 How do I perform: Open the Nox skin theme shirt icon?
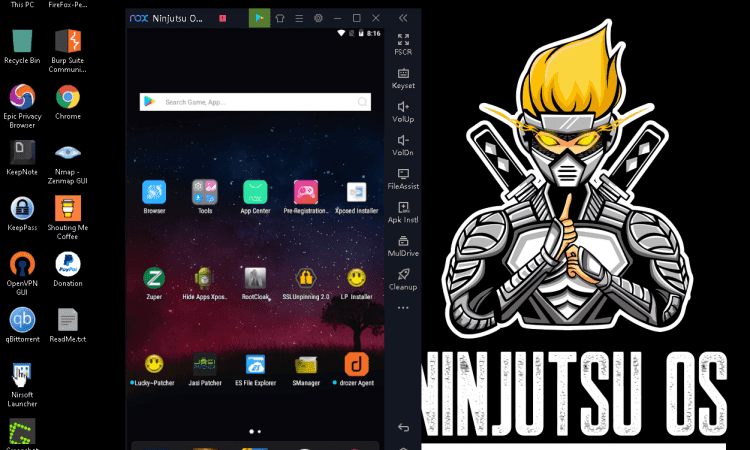tap(280, 18)
